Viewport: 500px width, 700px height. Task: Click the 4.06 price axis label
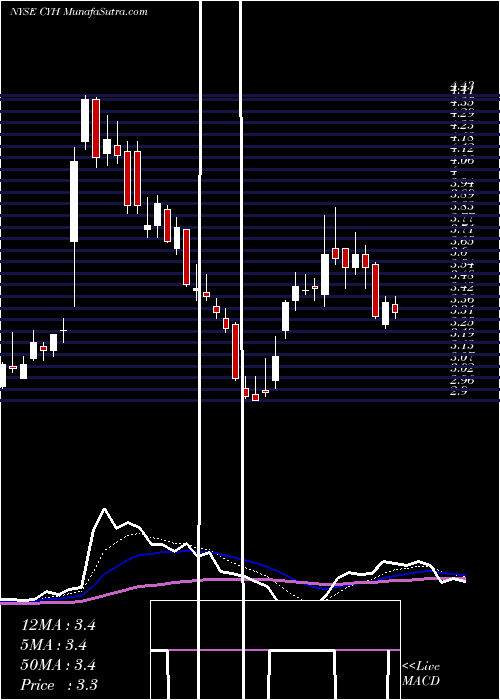[463, 160]
